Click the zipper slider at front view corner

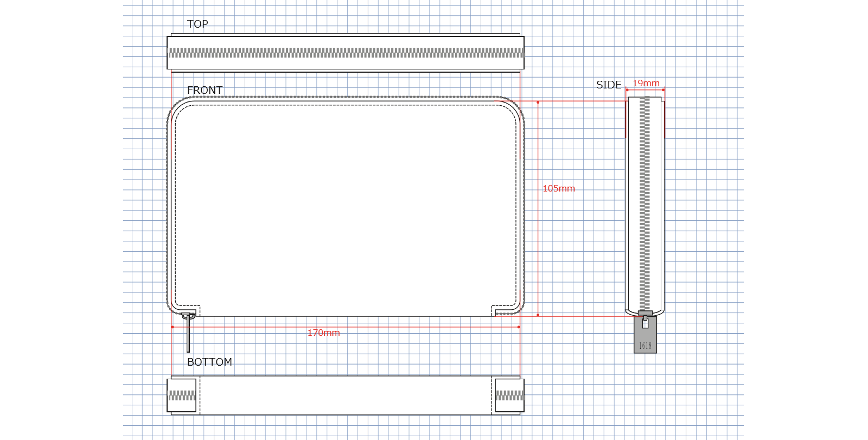[x=188, y=316]
